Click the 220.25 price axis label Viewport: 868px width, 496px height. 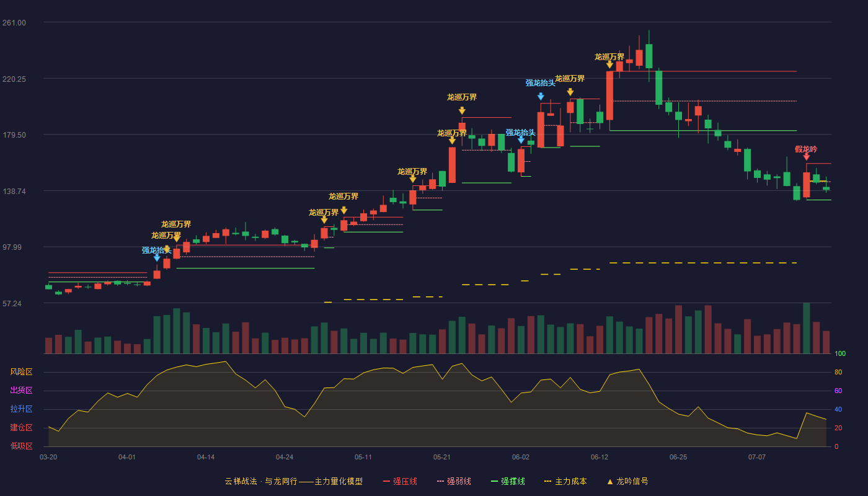pyautogui.click(x=14, y=79)
